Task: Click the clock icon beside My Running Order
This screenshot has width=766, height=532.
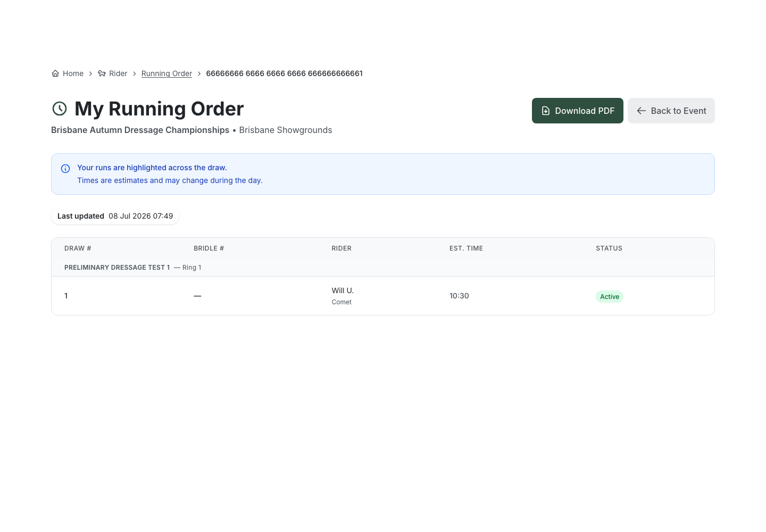Action: pyautogui.click(x=60, y=109)
